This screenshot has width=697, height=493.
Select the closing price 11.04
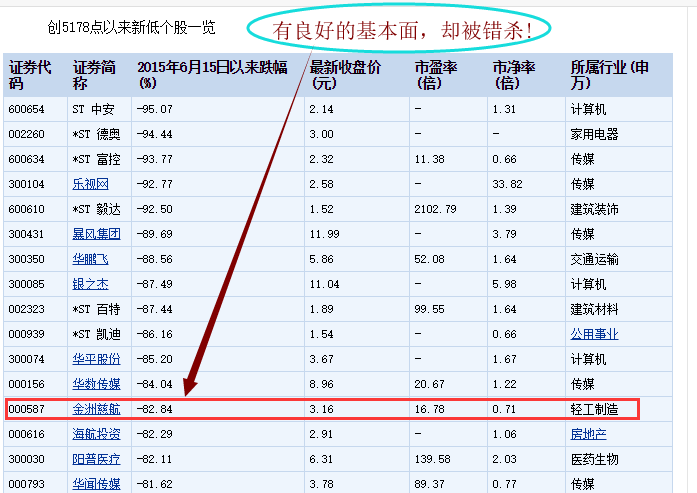324,284
